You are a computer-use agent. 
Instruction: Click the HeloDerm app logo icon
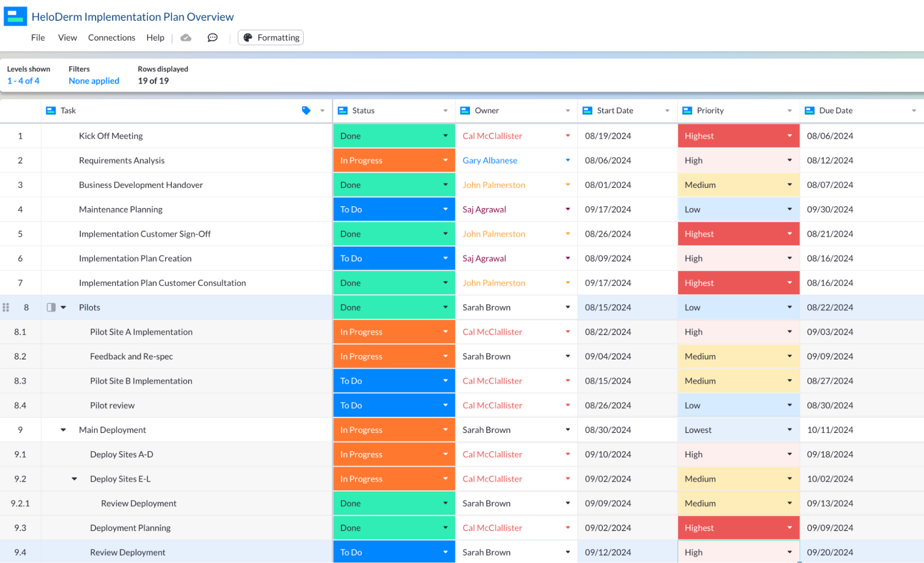(x=14, y=16)
